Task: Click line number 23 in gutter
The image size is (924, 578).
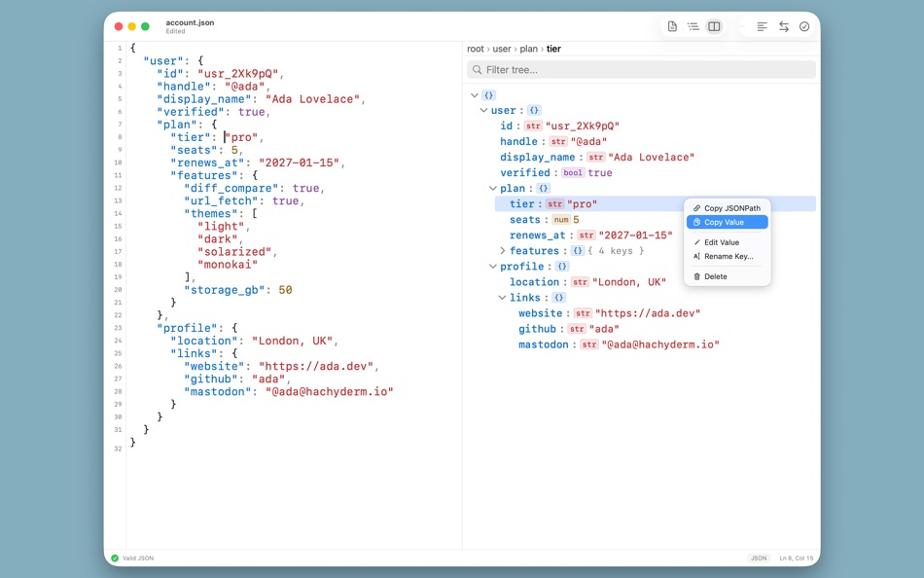Action: 118,328
